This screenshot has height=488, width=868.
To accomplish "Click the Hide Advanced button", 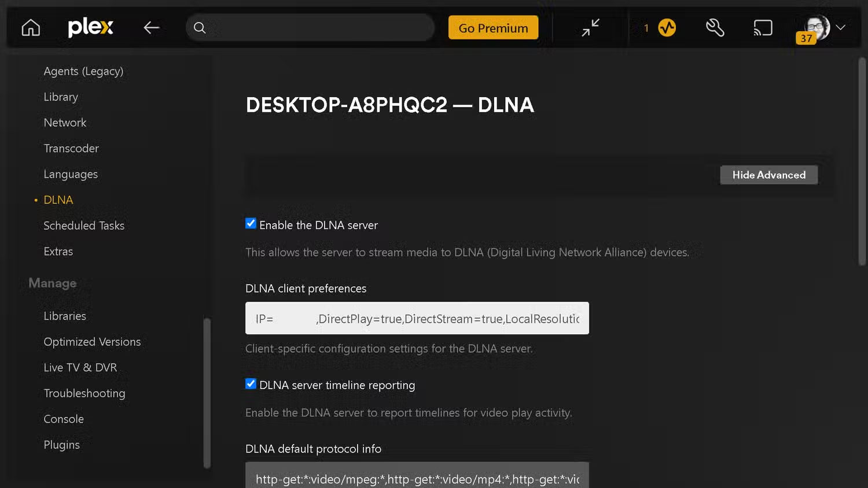I will [x=769, y=175].
